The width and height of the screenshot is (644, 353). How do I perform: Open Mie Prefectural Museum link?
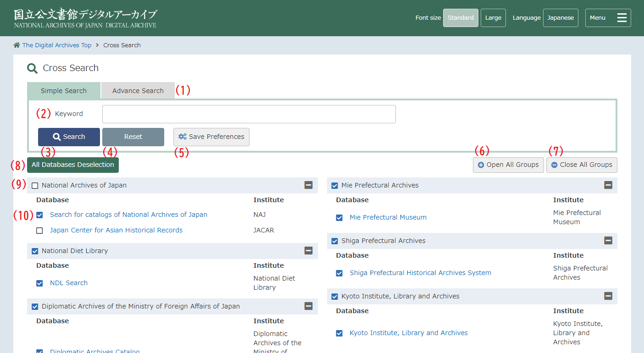click(388, 217)
